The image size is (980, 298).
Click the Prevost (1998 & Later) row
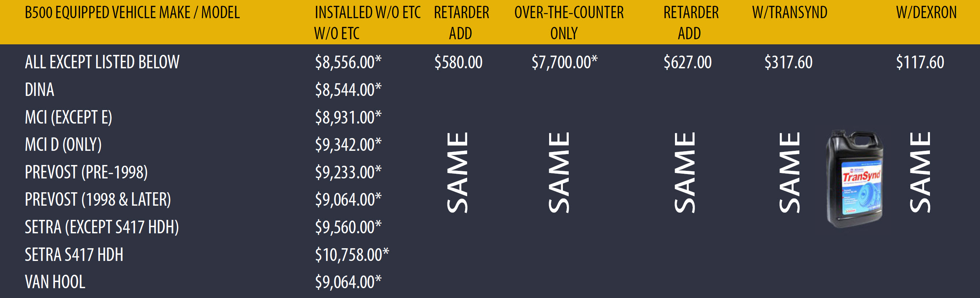pyautogui.click(x=98, y=199)
